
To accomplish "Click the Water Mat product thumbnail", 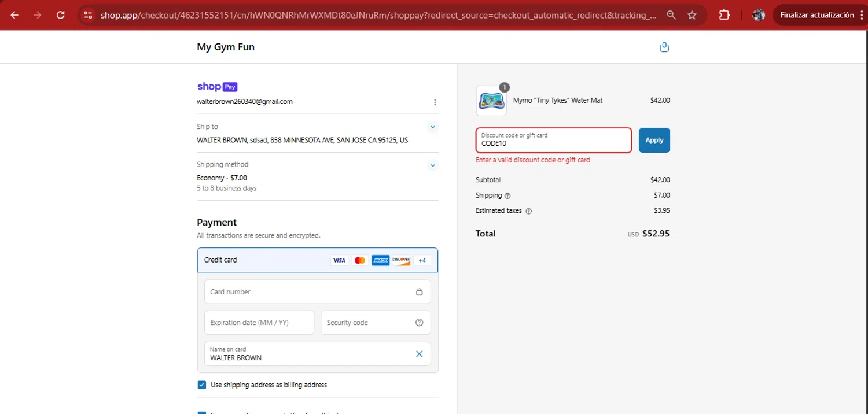I will tap(491, 101).
